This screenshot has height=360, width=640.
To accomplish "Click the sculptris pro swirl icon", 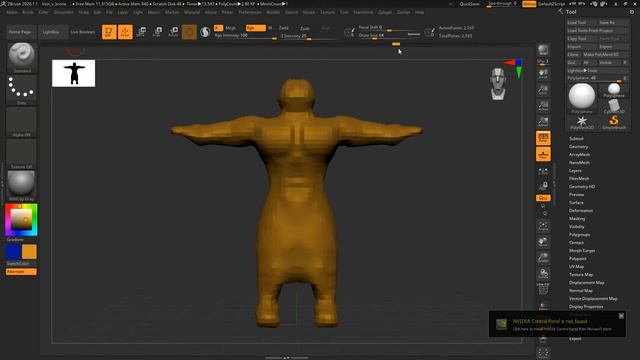I will (205, 32).
